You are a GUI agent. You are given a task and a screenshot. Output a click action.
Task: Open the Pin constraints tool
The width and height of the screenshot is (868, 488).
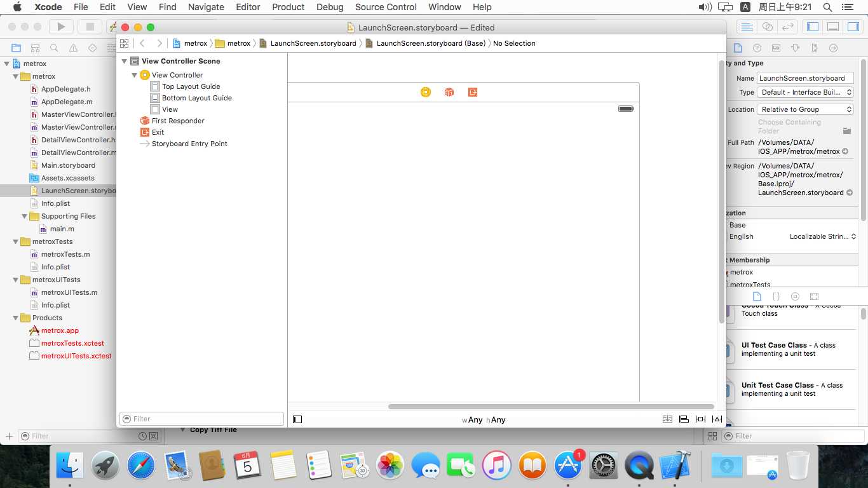[700, 419]
